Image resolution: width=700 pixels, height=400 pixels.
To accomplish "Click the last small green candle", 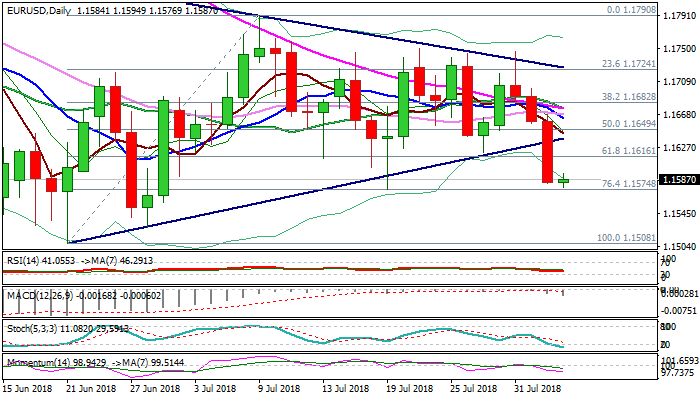I will [563, 181].
